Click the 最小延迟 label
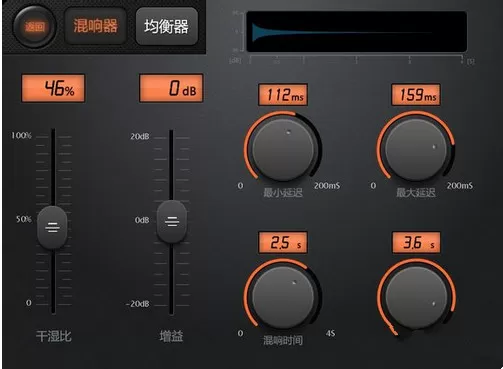503x369 pixels. click(x=283, y=193)
